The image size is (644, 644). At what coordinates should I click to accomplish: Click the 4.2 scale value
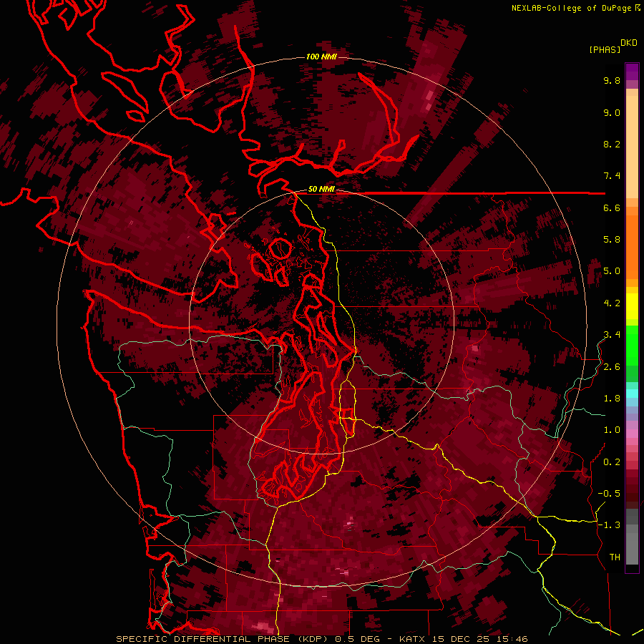click(x=612, y=303)
